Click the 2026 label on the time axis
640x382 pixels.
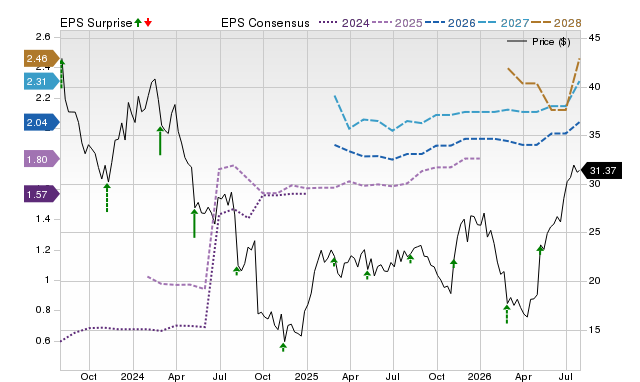point(480,376)
